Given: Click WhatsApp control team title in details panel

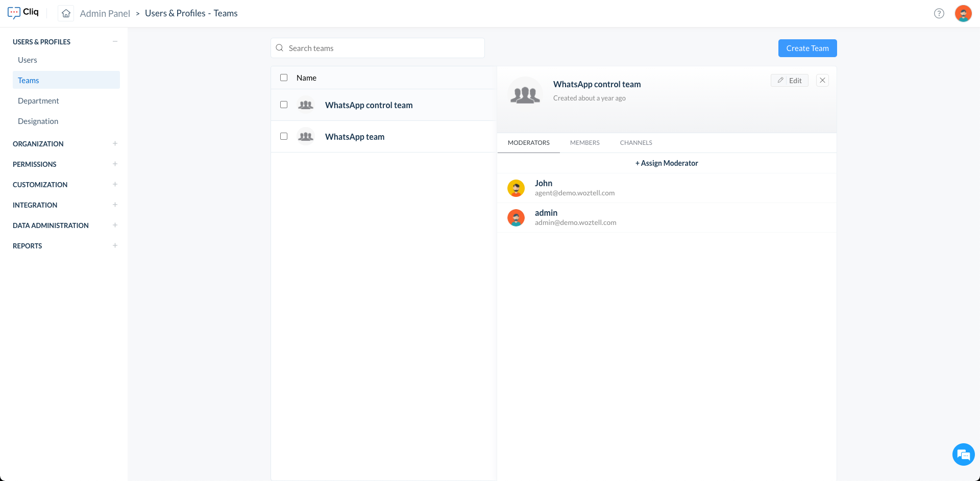Looking at the screenshot, I should coord(597,84).
